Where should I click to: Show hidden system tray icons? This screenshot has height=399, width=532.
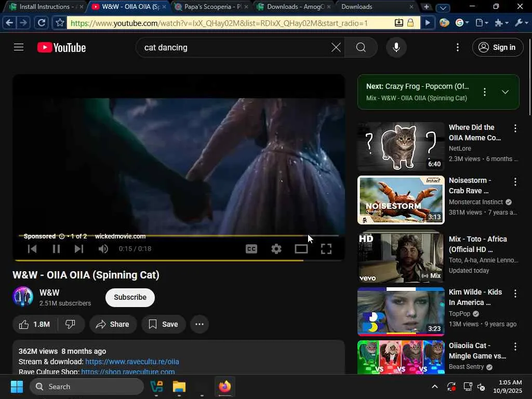435,387
